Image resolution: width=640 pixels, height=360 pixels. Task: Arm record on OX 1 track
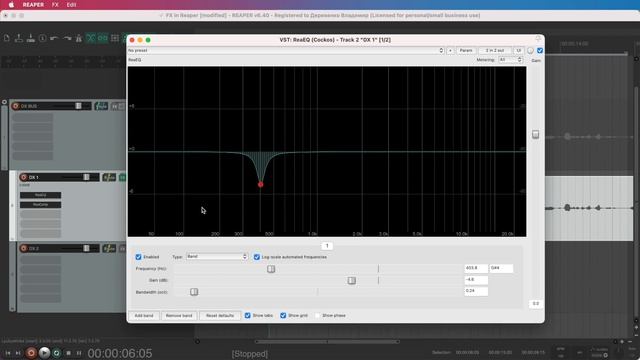[23, 177]
